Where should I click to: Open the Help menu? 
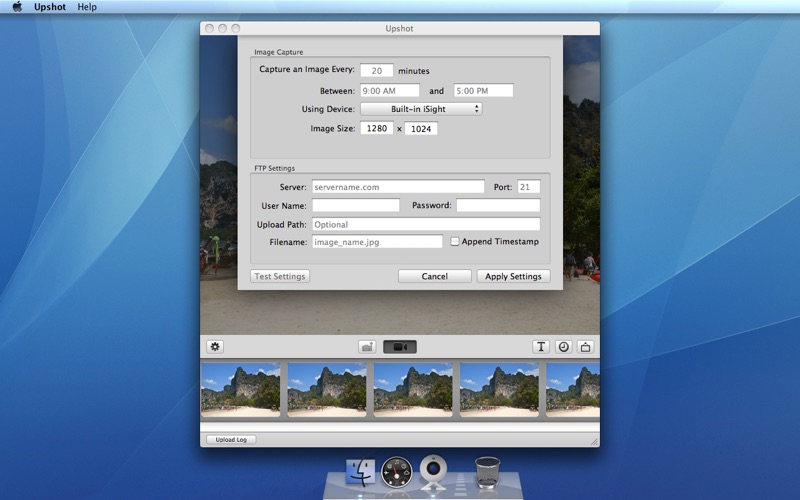point(87,7)
